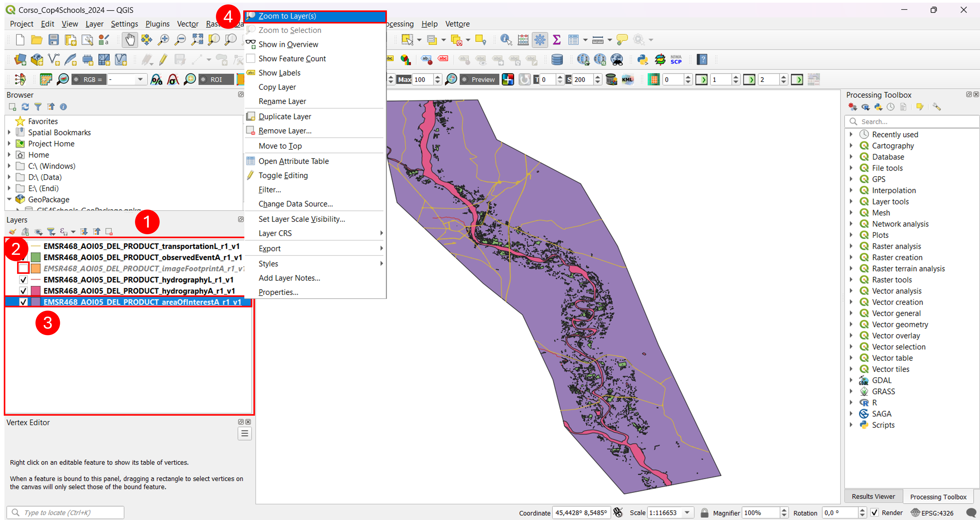Open the Scale dropdown in status bar

click(688, 512)
